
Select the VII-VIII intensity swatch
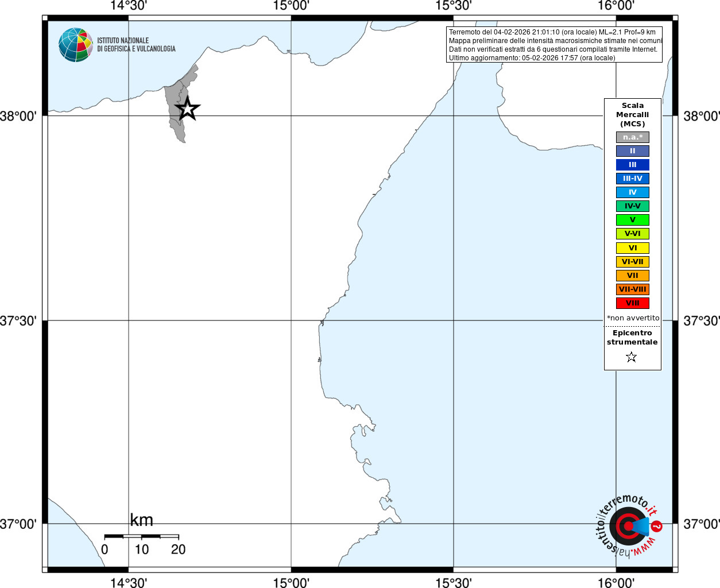point(633,289)
